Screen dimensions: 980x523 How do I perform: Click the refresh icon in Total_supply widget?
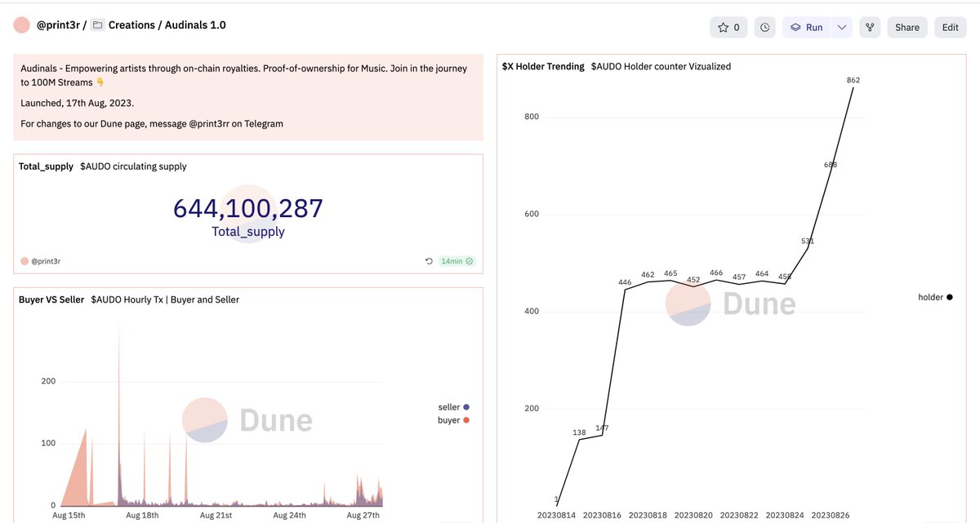click(430, 261)
